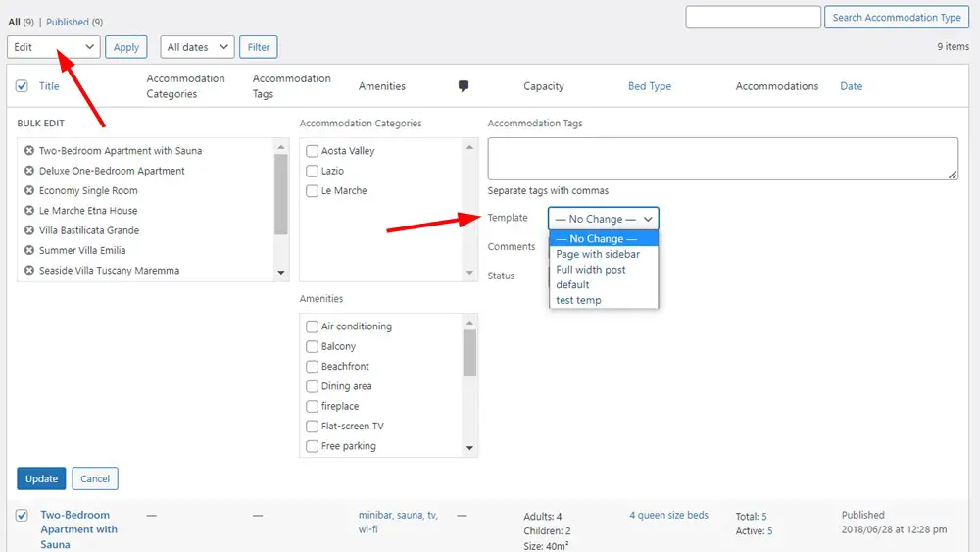Enable fireplace amenity
Viewport: 980px width, 552px height.
pos(312,406)
